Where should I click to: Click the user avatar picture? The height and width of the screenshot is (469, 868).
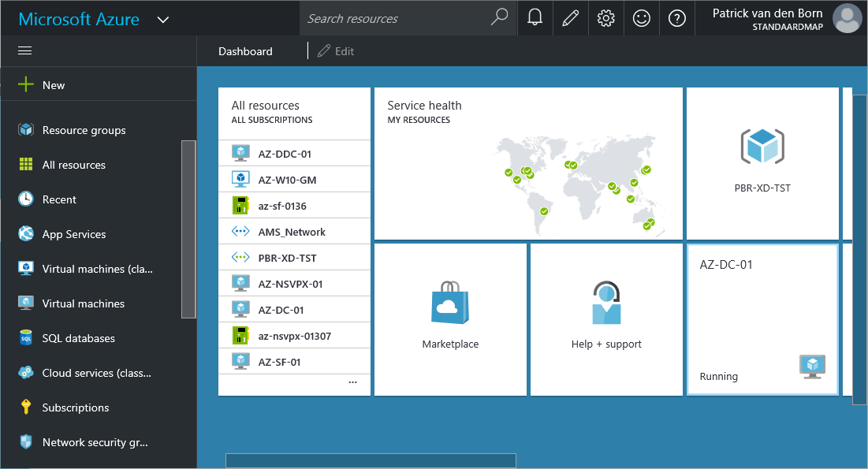click(x=848, y=18)
